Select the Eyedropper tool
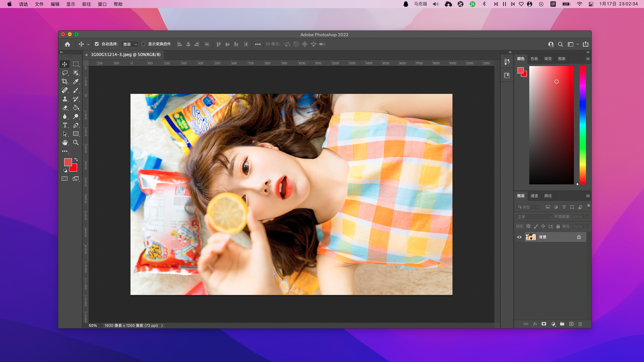 point(76,81)
